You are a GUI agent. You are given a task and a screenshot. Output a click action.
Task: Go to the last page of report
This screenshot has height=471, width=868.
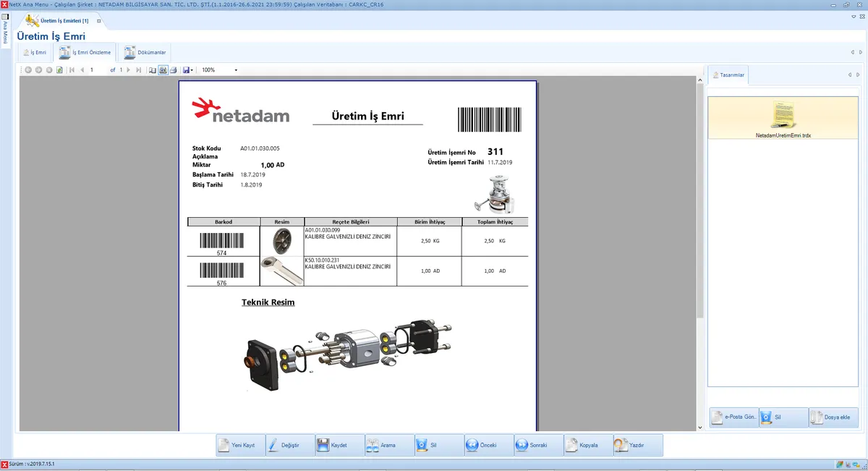(138, 70)
